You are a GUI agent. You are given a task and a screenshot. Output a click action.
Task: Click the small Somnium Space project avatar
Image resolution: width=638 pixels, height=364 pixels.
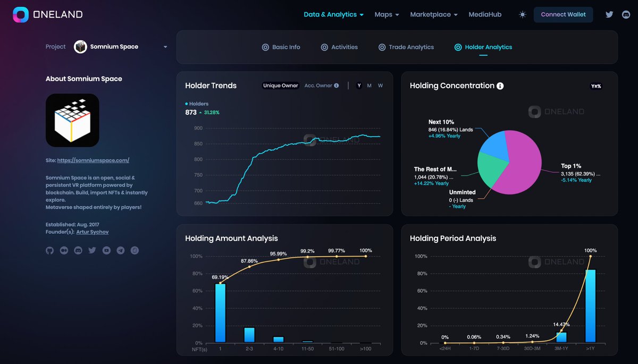coord(80,47)
